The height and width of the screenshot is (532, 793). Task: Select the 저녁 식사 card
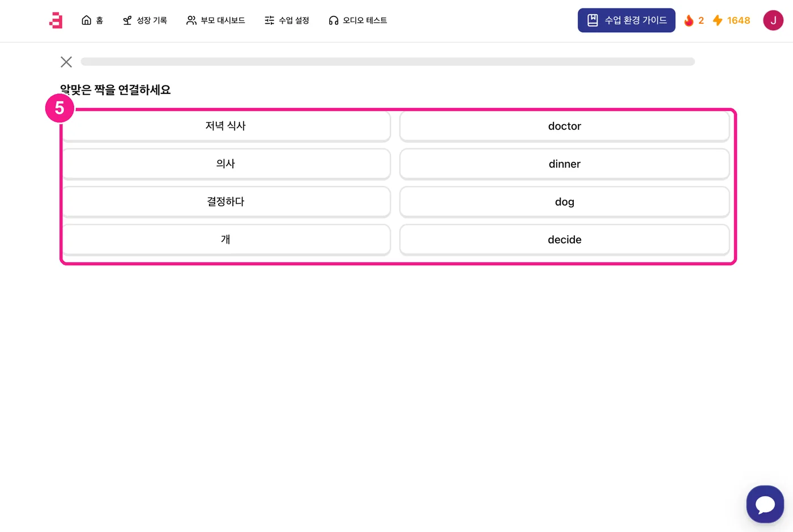click(x=225, y=126)
